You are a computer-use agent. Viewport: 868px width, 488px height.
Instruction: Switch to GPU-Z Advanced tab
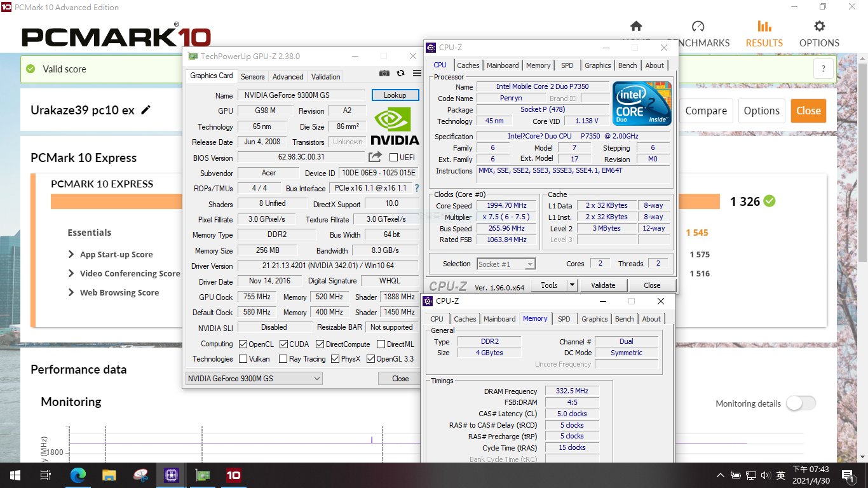click(x=288, y=76)
